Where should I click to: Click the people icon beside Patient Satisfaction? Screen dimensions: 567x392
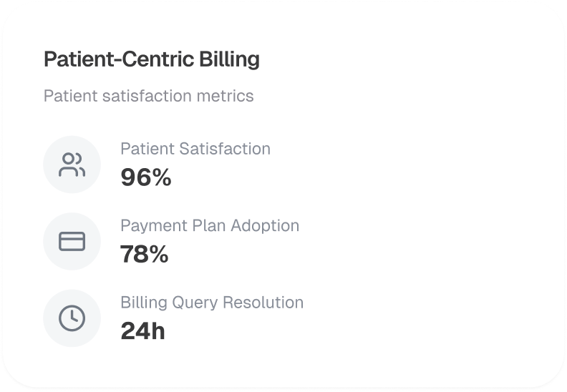72,165
